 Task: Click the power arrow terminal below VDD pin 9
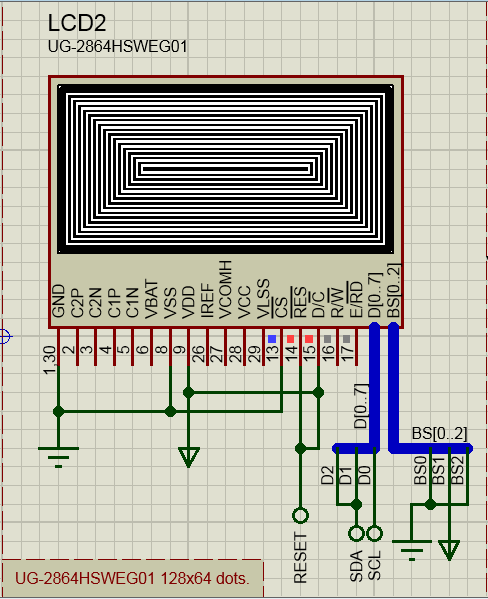[189, 457]
